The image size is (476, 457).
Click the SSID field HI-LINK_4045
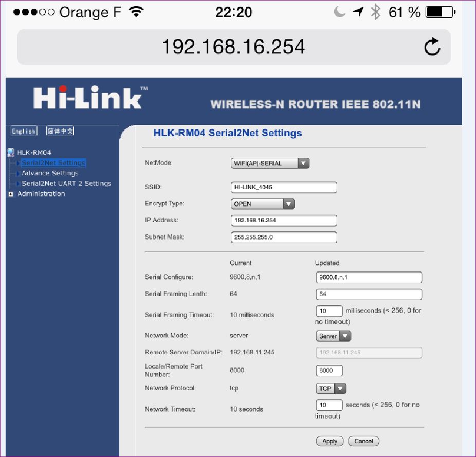click(x=284, y=187)
